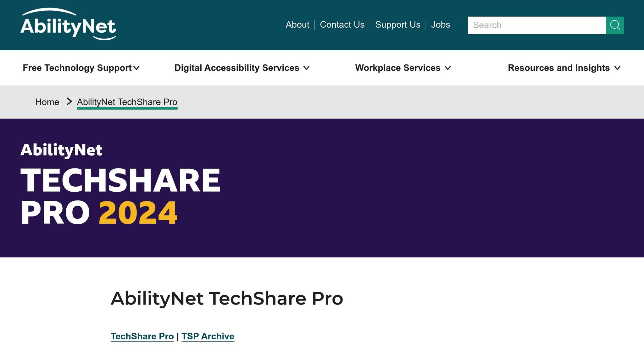The width and height of the screenshot is (644, 362).
Task: Click AbilityNet TechShare Pro breadcrumb link
Action: pyautogui.click(x=127, y=102)
